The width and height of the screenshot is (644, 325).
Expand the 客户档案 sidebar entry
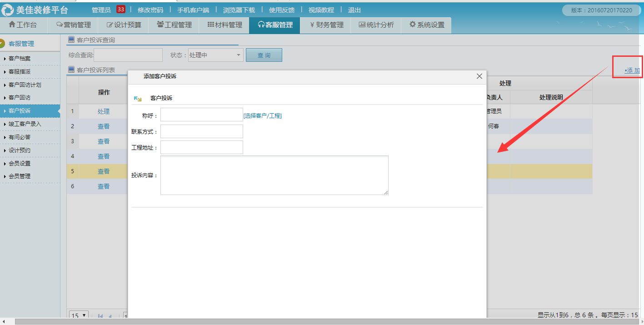point(19,58)
